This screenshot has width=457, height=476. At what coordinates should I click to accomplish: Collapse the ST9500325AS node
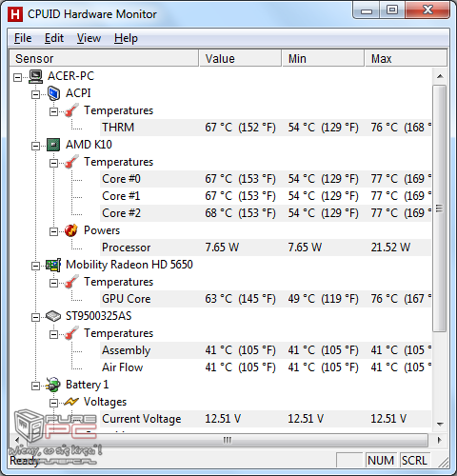(x=35, y=317)
